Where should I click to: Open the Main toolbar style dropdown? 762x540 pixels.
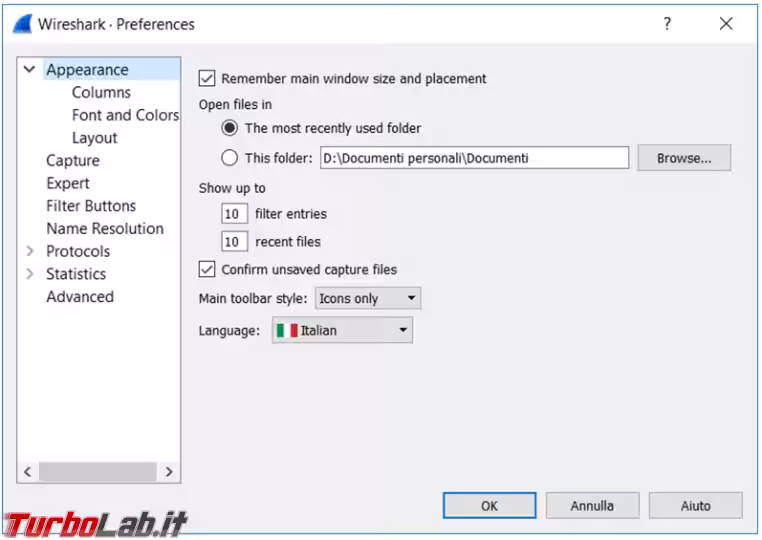(368, 298)
